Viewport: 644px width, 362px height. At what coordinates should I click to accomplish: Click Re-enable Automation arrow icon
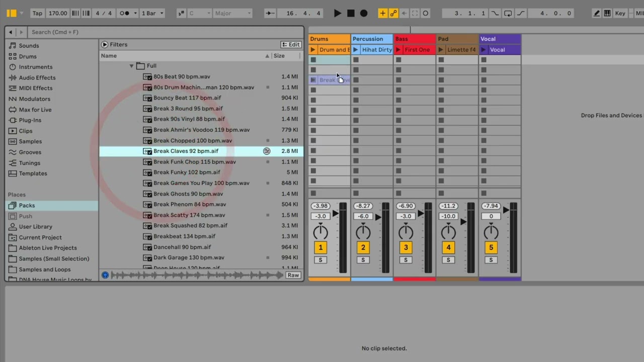pyautogui.click(x=404, y=13)
